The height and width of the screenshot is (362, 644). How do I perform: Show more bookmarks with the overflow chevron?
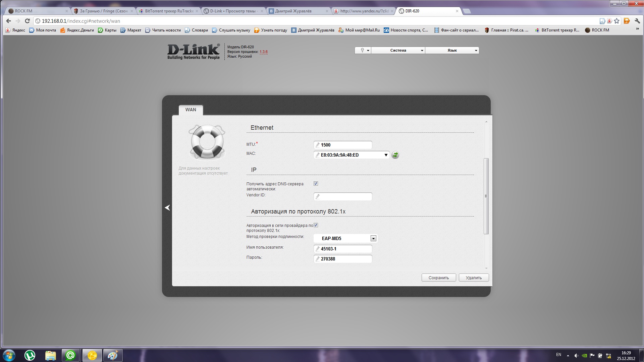638,29
